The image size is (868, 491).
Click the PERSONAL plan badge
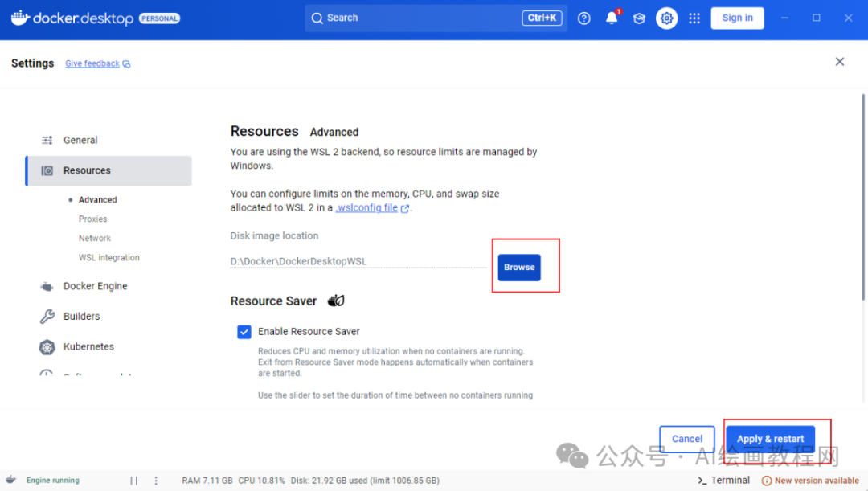[159, 18]
